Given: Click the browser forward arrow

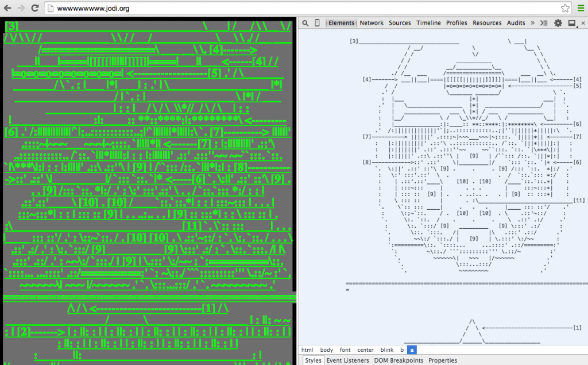Looking at the screenshot, I should (x=22, y=8).
